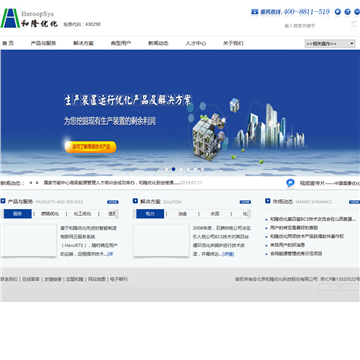The height and width of the screenshot is (360, 360).
Task: Open 详细 link after 2008年度 description
Action: tap(228, 254)
